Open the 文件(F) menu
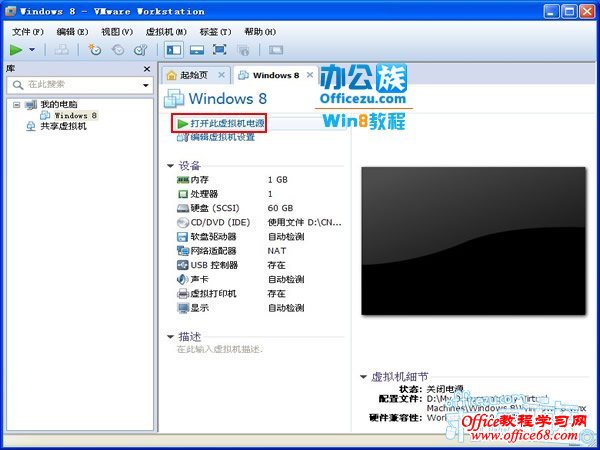Screen dimensions: 600x450 (x=28, y=32)
